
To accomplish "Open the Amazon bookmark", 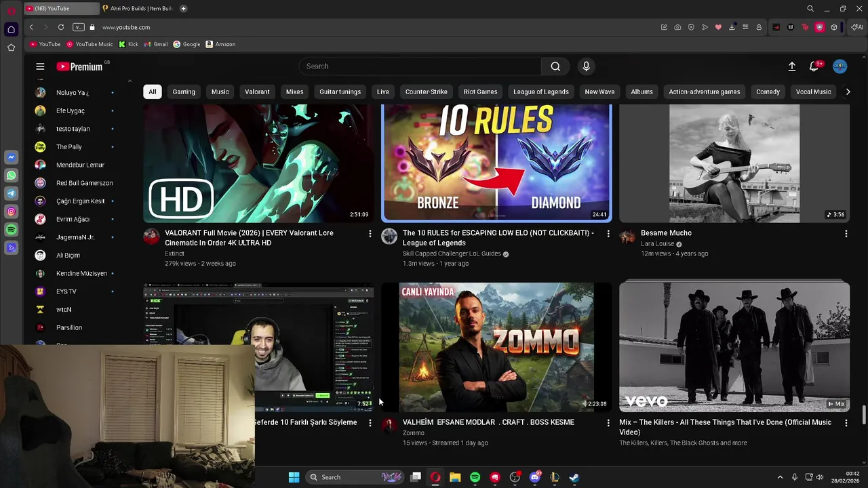I will [x=220, y=44].
